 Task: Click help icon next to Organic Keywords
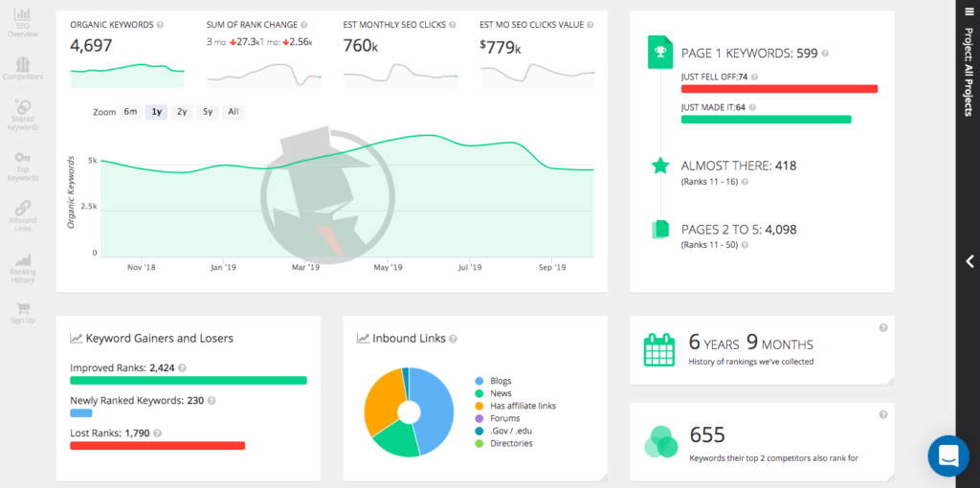[x=160, y=25]
